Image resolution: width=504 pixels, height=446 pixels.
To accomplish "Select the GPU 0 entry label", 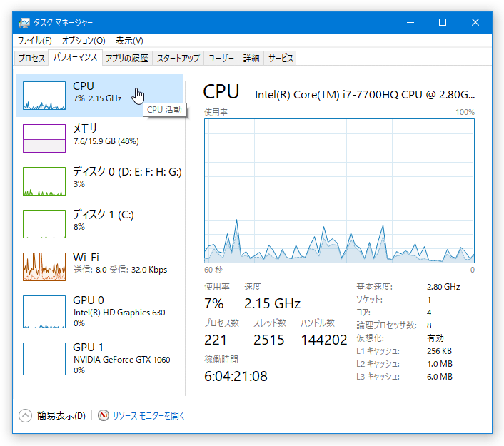I will pyautogui.click(x=89, y=300).
